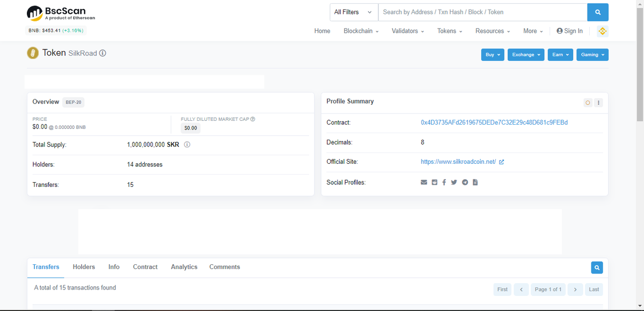Open the Buy dropdown button
The width and height of the screenshot is (644, 311).
[493, 55]
